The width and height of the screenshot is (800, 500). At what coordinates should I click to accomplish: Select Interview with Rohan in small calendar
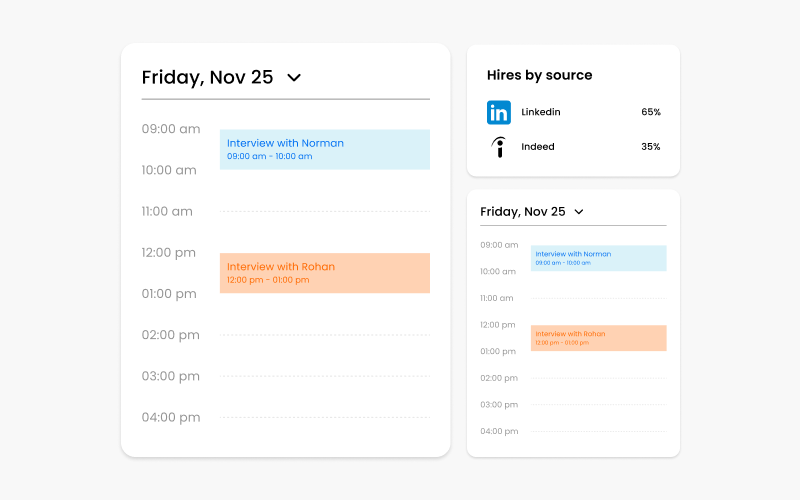598,338
